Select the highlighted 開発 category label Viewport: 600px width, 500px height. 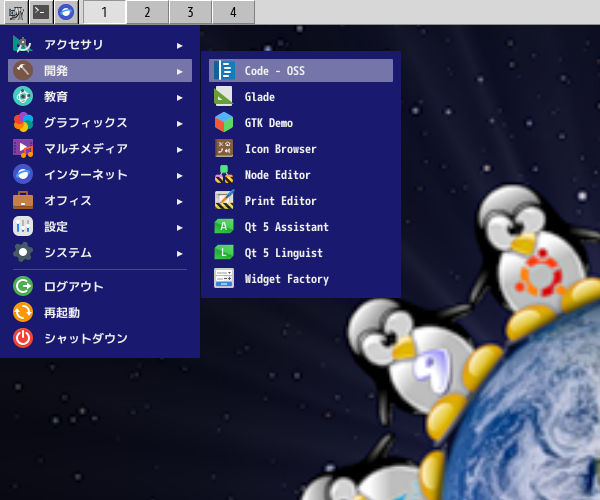tap(56, 70)
